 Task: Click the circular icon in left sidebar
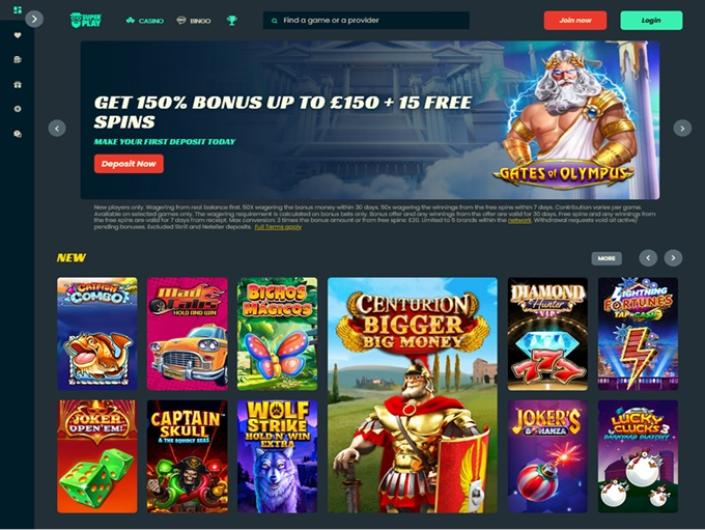click(18, 109)
